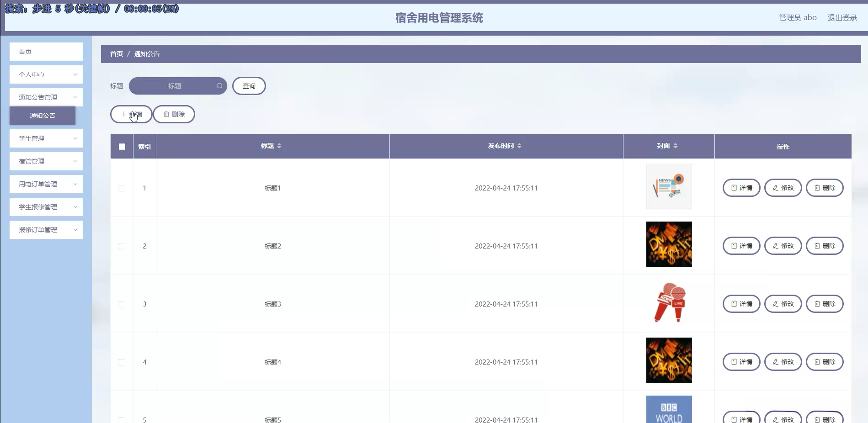868x423 pixels.
Task: View 详情 for 标题4
Action: [741, 362]
